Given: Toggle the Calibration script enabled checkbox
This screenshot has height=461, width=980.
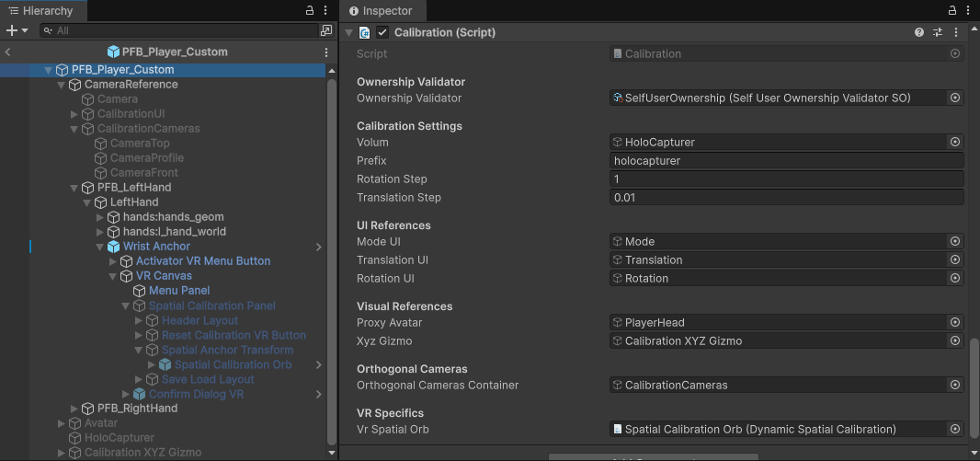Looking at the screenshot, I should pyautogui.click(x=382, y=32).
